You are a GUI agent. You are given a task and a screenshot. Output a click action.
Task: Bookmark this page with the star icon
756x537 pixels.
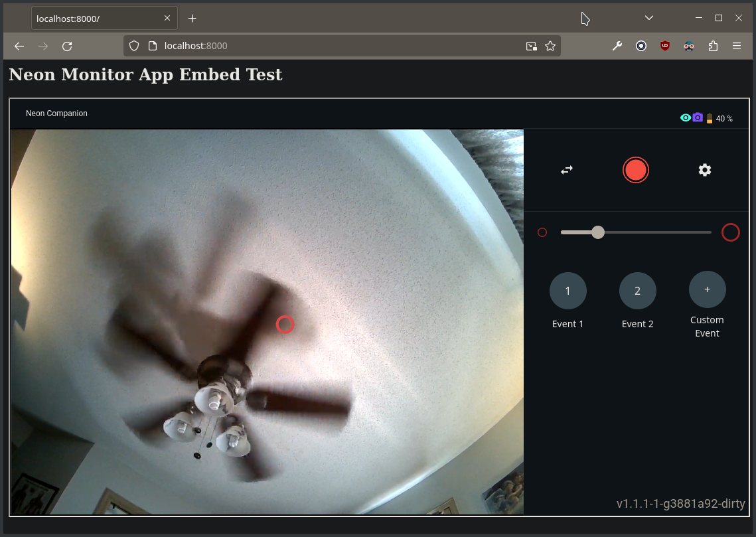(x=550, y=46)
